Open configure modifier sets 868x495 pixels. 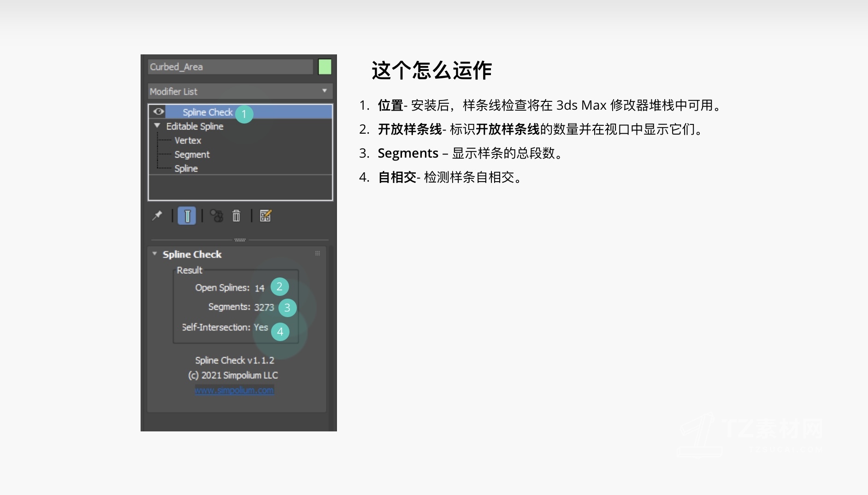point(266,216)
